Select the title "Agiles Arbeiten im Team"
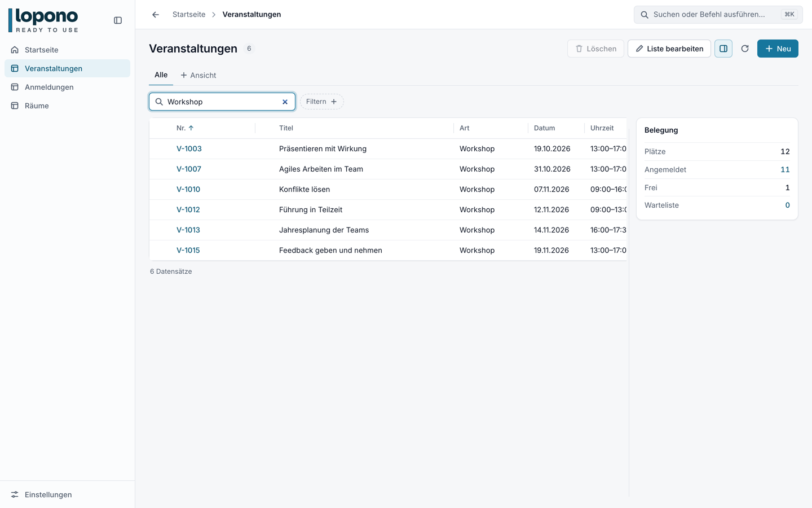The height and width of the screenshot is (508, 812). (x=321, y=169)
